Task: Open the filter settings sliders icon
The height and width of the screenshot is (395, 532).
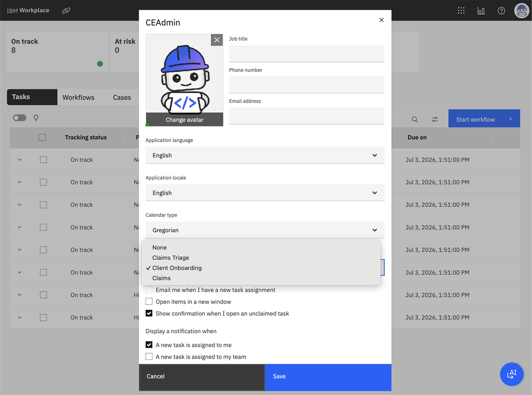Action: click(x=435, y=119)
